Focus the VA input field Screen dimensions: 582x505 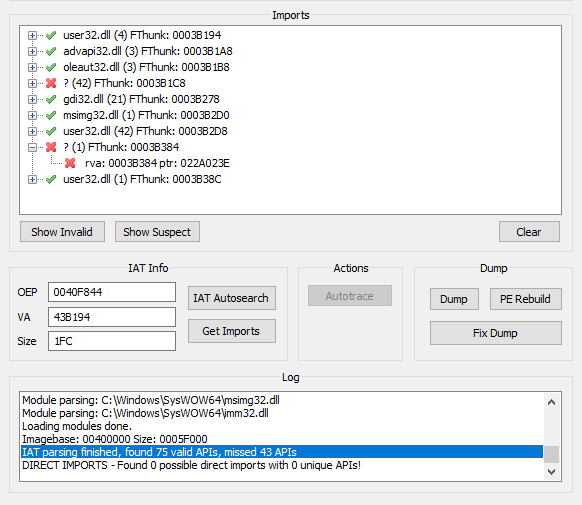[112, 317]
